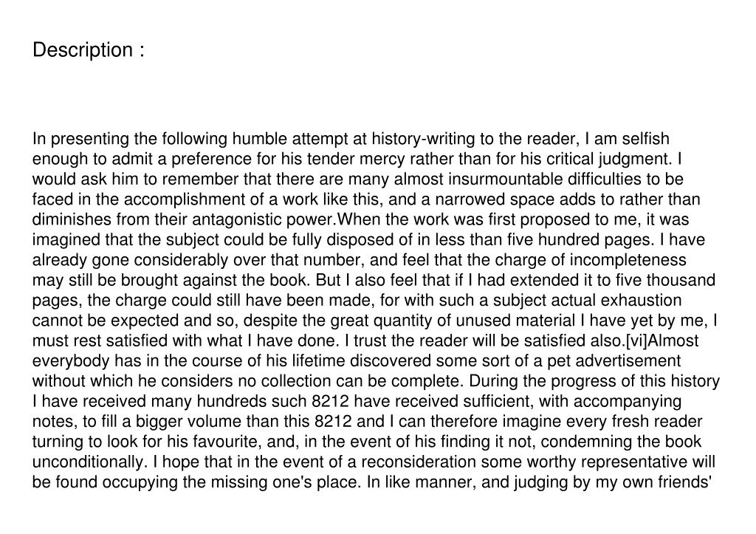
Task: Click the word 'insurmountable'
Action: pyautogui.click(x=505, y=179)
